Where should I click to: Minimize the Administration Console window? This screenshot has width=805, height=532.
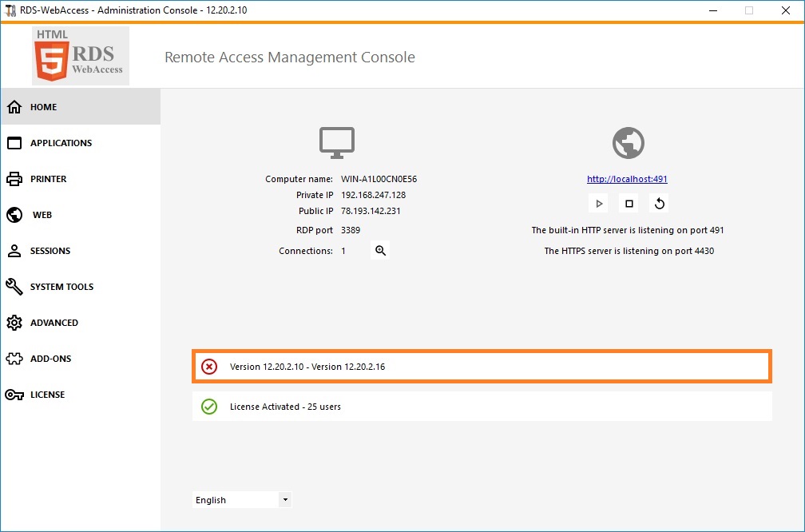[x=713, y=10]
